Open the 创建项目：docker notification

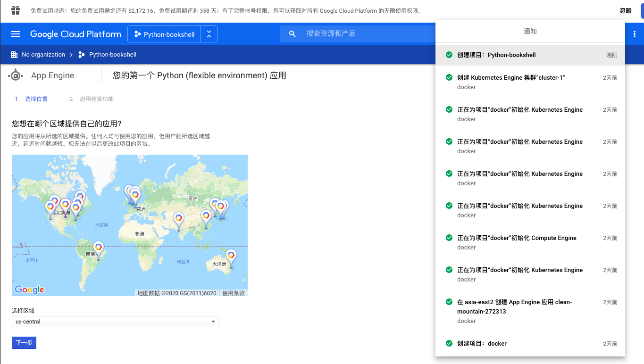pos(530,343)
